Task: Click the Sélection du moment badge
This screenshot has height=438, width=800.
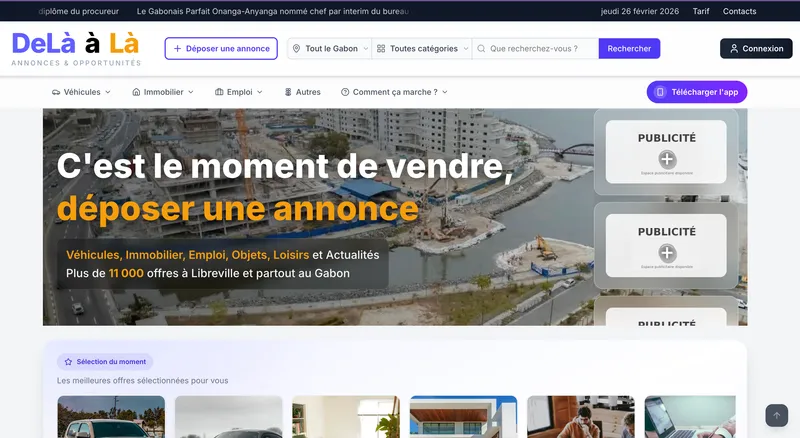Action: (105, 361)
